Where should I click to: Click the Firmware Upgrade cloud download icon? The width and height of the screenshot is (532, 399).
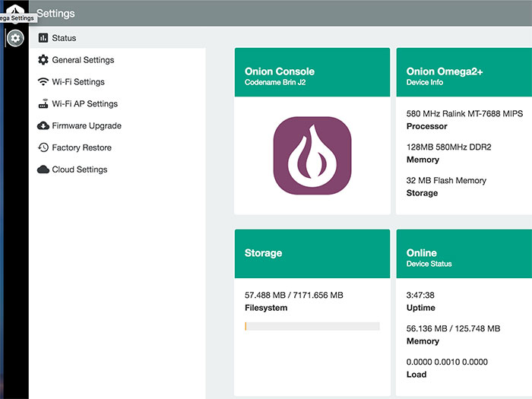tap(43, 125)
